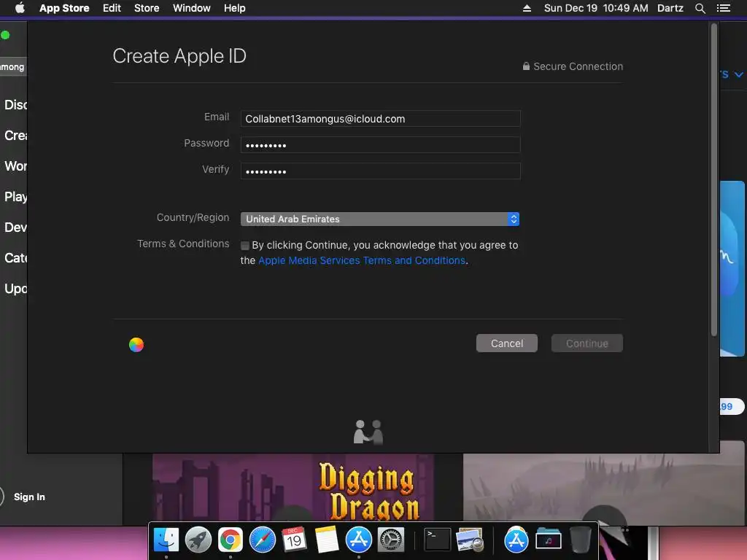747x560 pixels.
Task: Open the Store menu
Action: (147, 8)
